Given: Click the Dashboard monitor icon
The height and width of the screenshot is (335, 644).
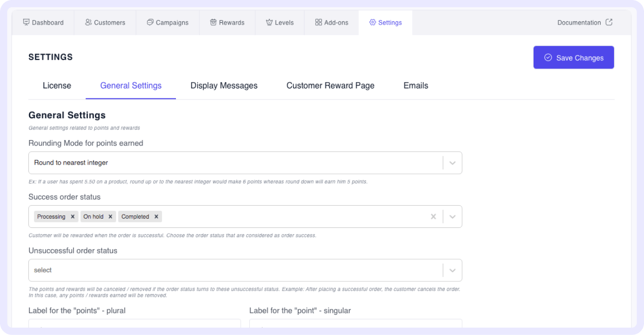Looking at the screenshot, I should 27,22.
